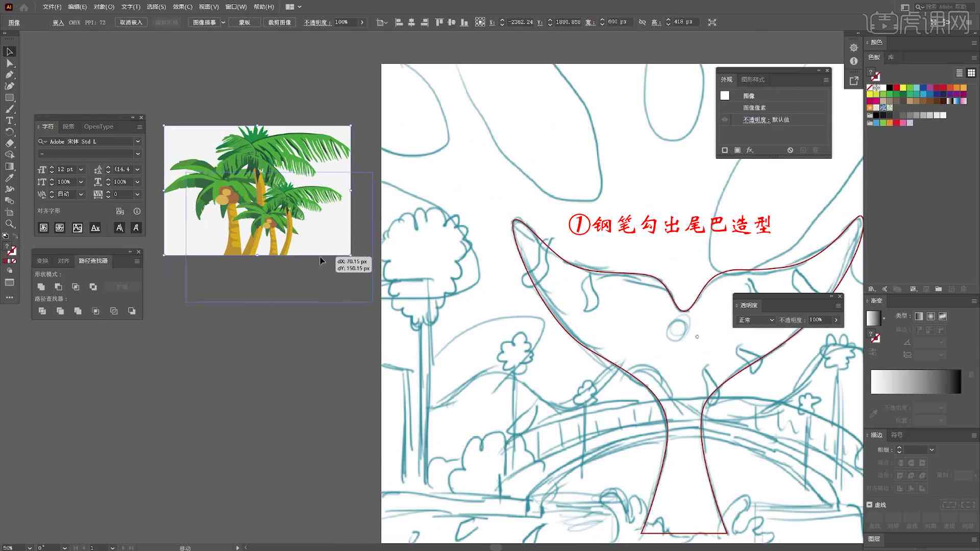
Task: Select radial gradient type
Action: (x=931, y=316)
